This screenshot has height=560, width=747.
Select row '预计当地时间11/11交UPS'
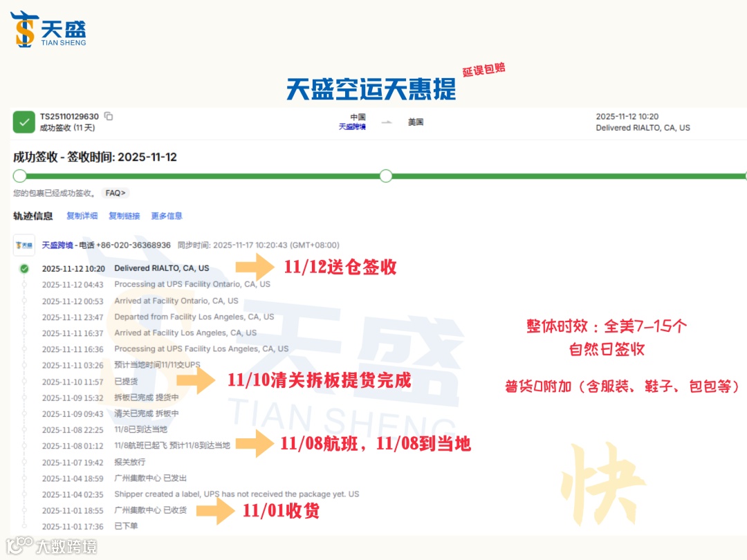(x=121, y=365)
